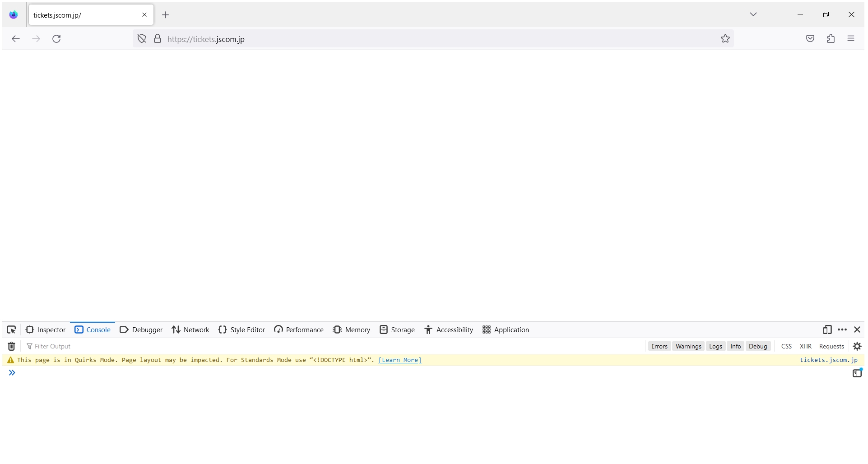This screenshot has height=464, width=868.
Task: Follow the tickets.jscom.jp source link
Action: 829,360
